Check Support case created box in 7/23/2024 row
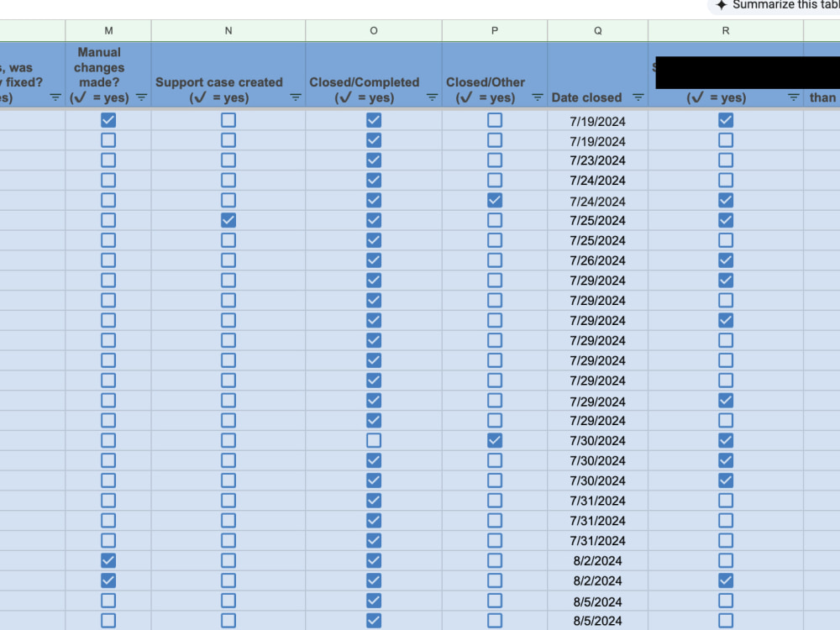Image resolution: width=840 pixels, height=630 pixels. [228, 160]
